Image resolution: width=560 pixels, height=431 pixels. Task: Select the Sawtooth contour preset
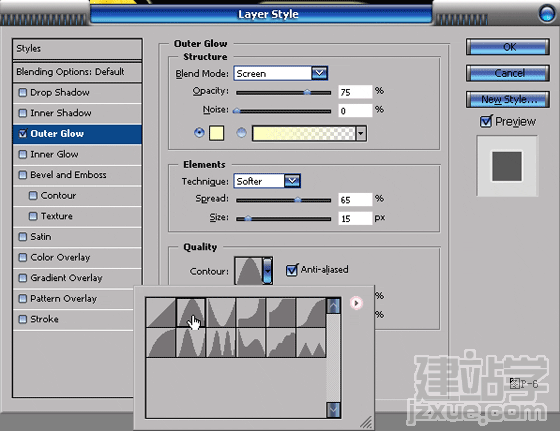(311, 343)
